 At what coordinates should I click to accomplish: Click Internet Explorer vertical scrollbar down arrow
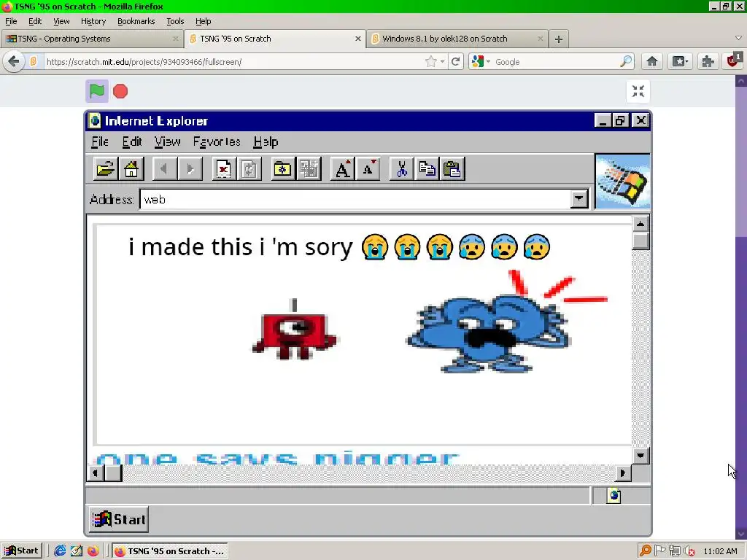coord(640,456)
